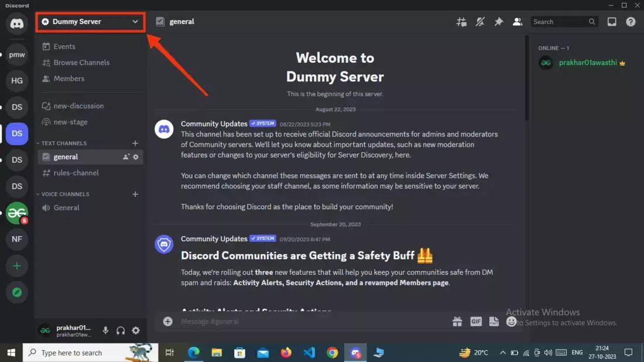The height and width of the screenshot is (362, 644).
Task: Open Threads icon in channel header
Action: pyautogui.click(x=461, y=22)
